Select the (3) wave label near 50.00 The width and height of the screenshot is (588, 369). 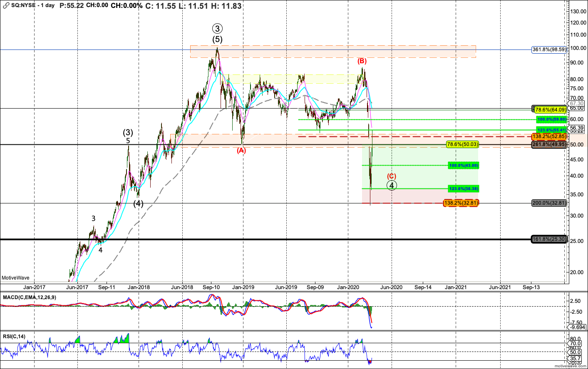pos(128,133)
